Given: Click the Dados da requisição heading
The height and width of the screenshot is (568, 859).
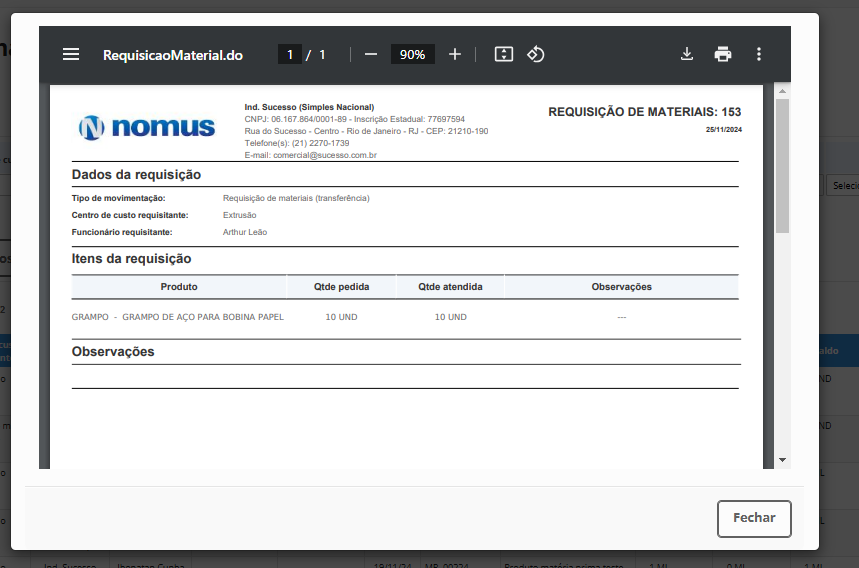Looking at the screenshot, I should point(136,175).
